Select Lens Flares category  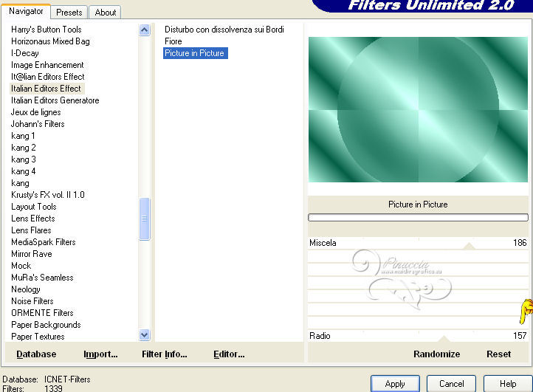click(31, 230)
